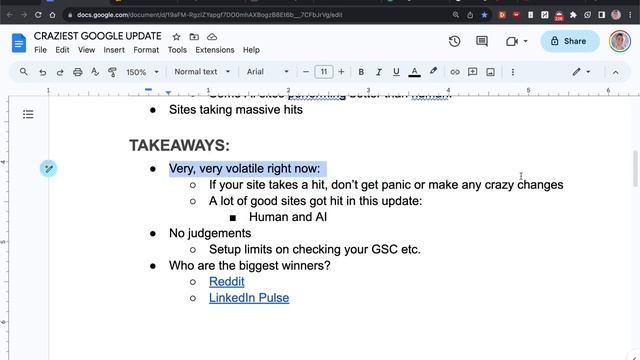This screenshot has width=640, height=360.
Task: Activate the paint format tool
Action: [112, 72]
